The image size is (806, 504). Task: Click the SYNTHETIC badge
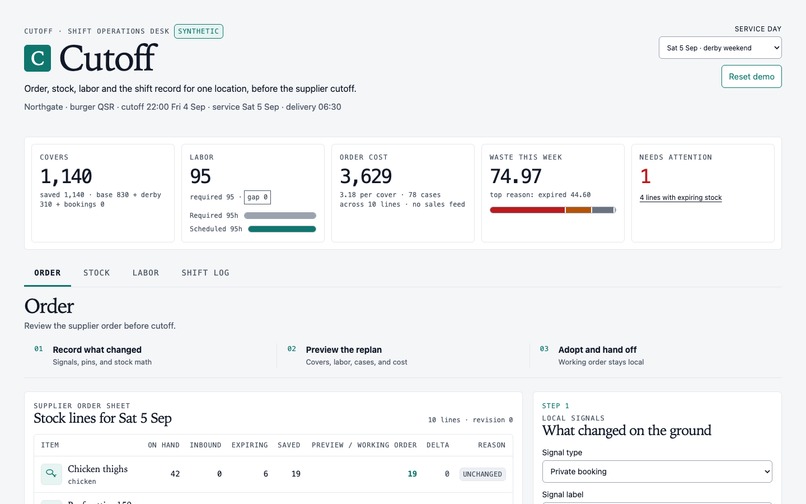pos(198,31)
